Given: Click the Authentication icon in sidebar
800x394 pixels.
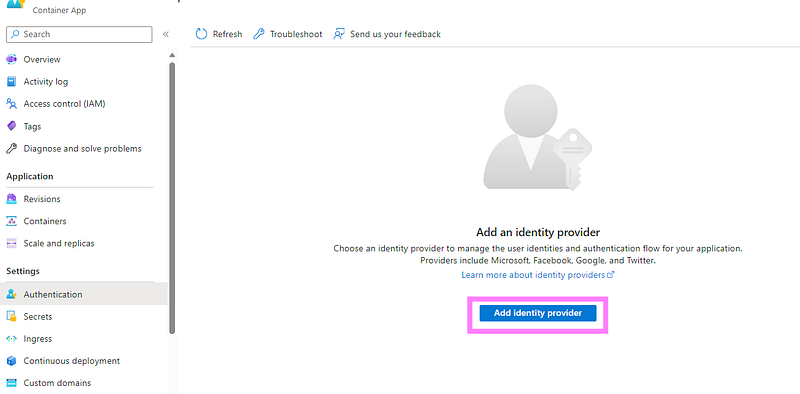Looking at the screenshot, I should 11,294.
